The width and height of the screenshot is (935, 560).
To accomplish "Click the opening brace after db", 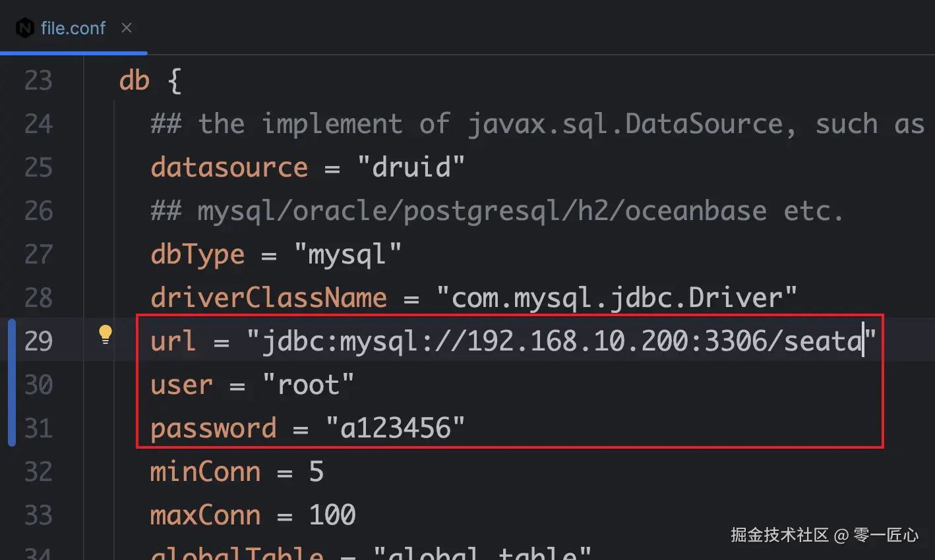I will pyautogui.click(x=174, y=81).
